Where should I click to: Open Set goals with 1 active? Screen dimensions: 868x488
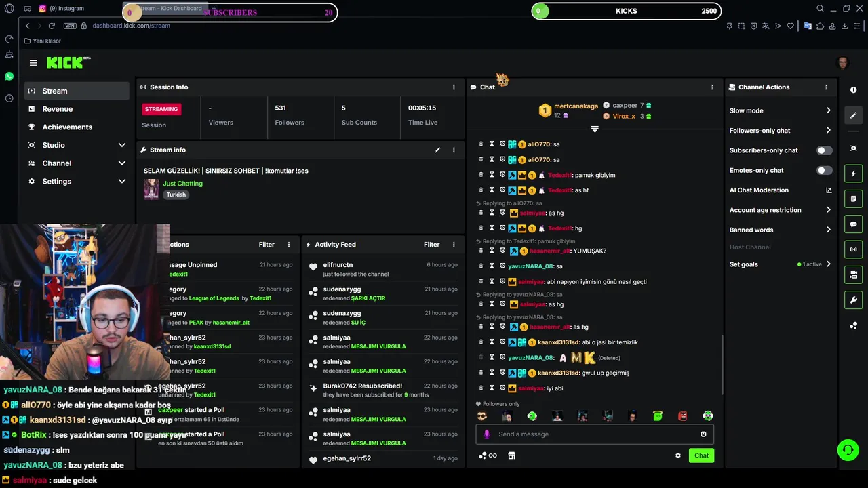coord(780,264)
